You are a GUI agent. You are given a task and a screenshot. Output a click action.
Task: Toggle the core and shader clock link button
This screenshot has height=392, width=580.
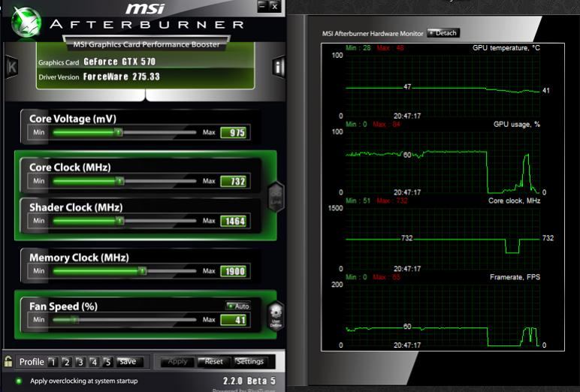point(276,197)
